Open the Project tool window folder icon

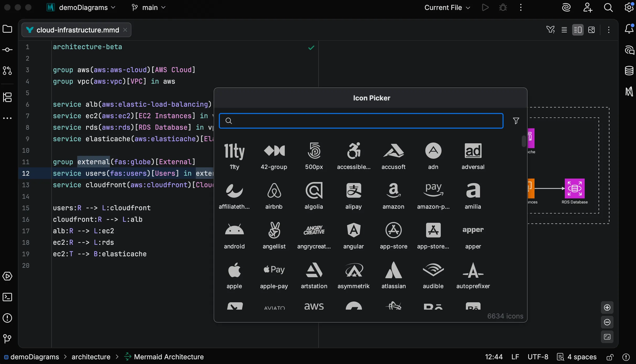[x=8, y=29]
